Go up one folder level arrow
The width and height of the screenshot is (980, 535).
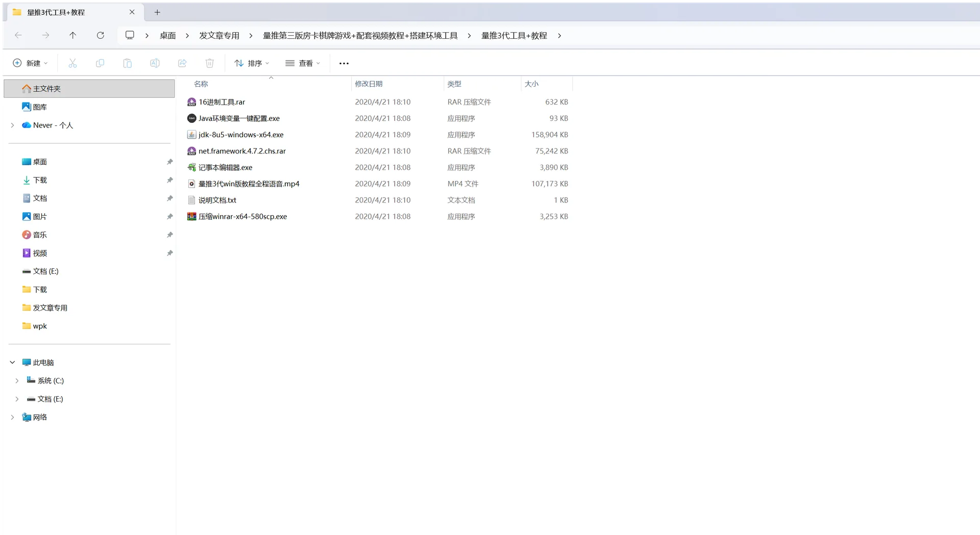[73, 35]
